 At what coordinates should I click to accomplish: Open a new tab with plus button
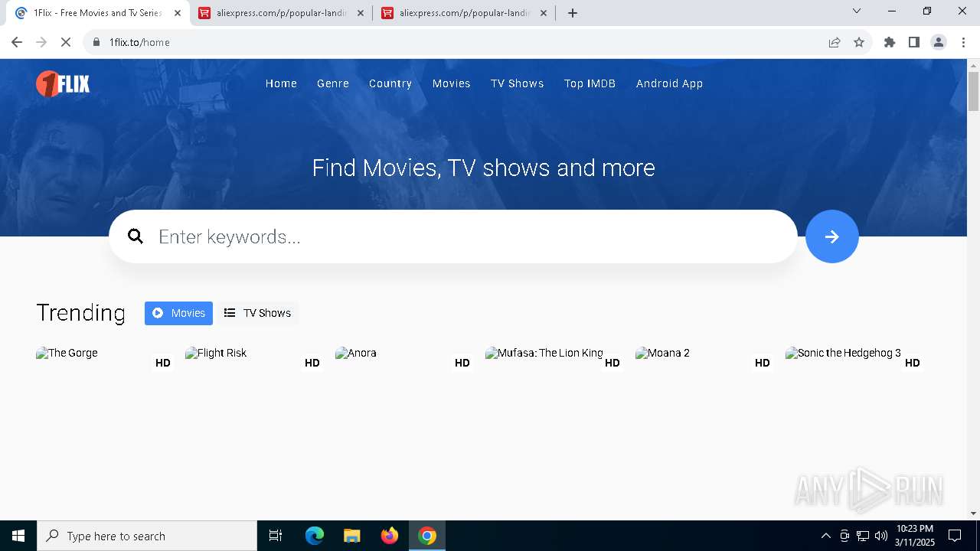(573, 13)
